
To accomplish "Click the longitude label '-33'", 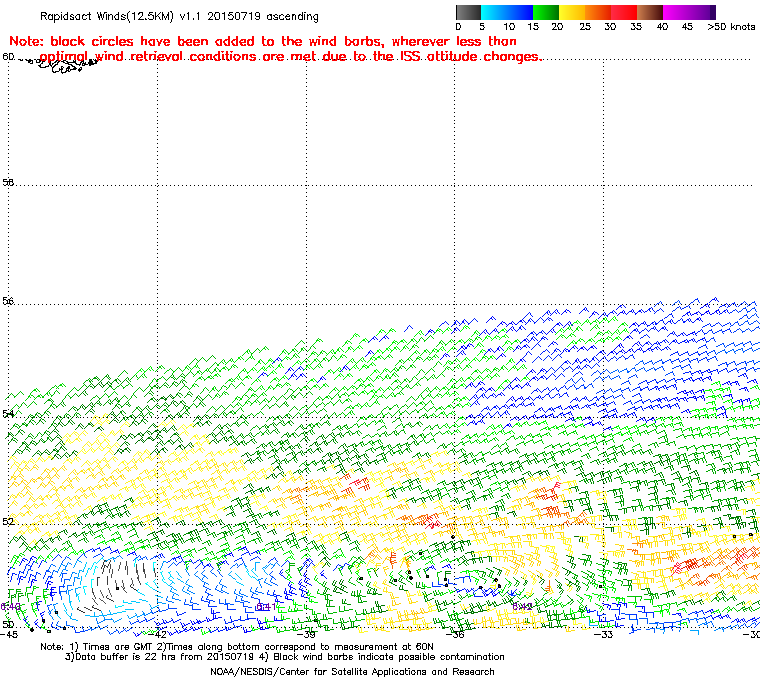I will 603,635.
